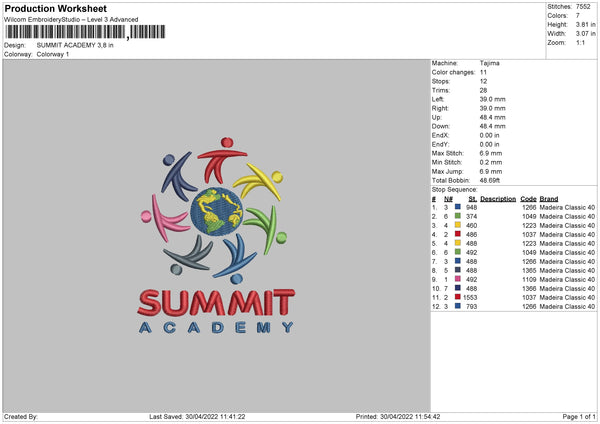The image size is (600, 424).
Task: Click the 'Color changes' label
Action: point(453,72)
